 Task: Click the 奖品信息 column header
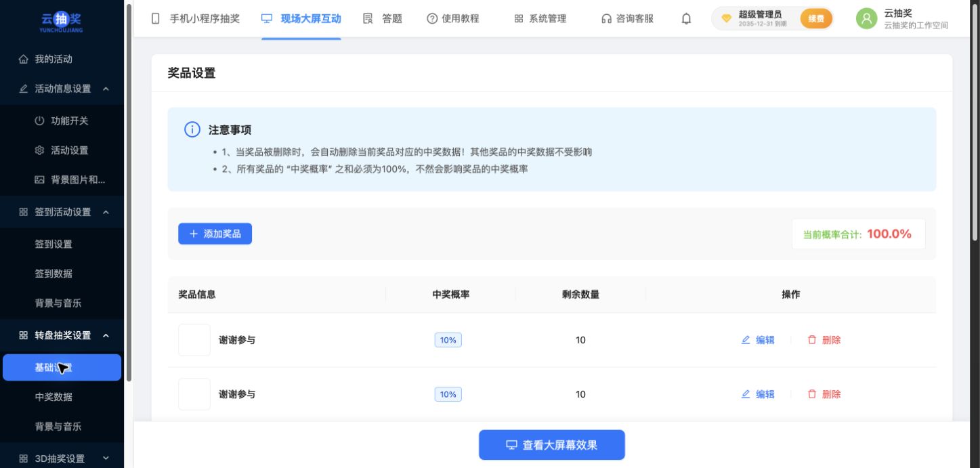[197, 294]
